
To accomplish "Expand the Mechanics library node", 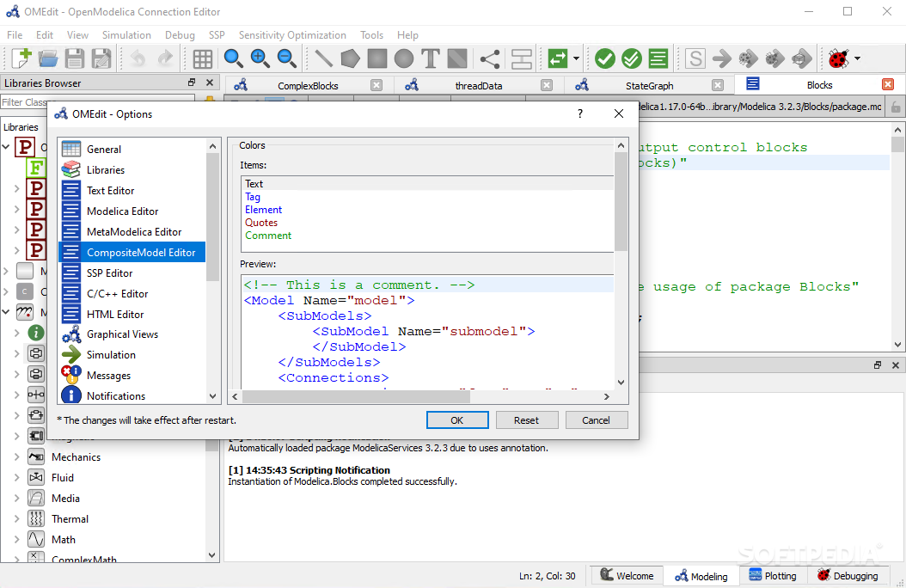I will click(16, 456).
